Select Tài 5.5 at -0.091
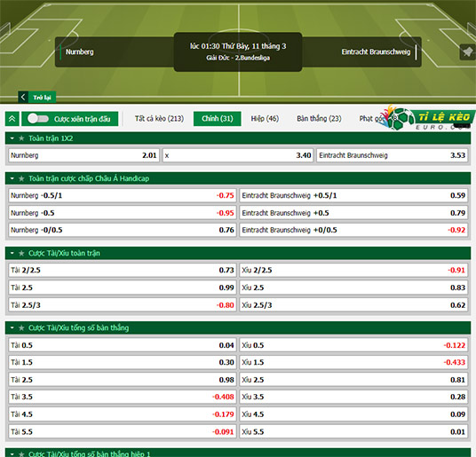 123,431
